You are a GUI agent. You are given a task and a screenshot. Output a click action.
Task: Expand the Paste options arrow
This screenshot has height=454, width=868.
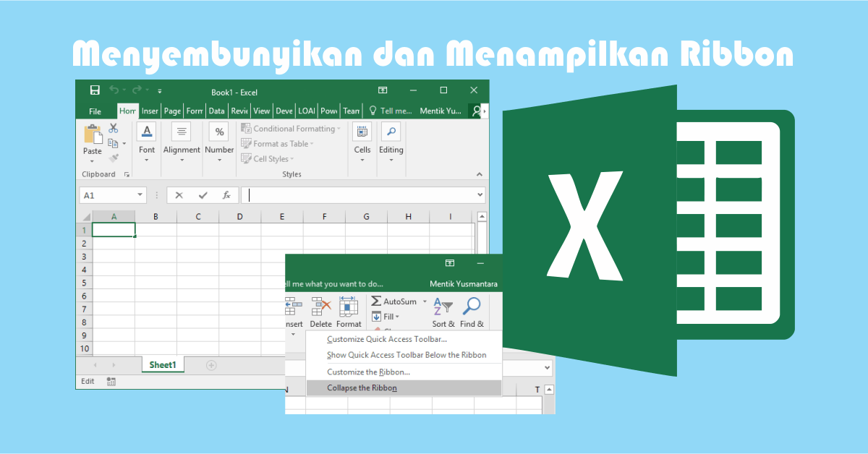point(93,161)
